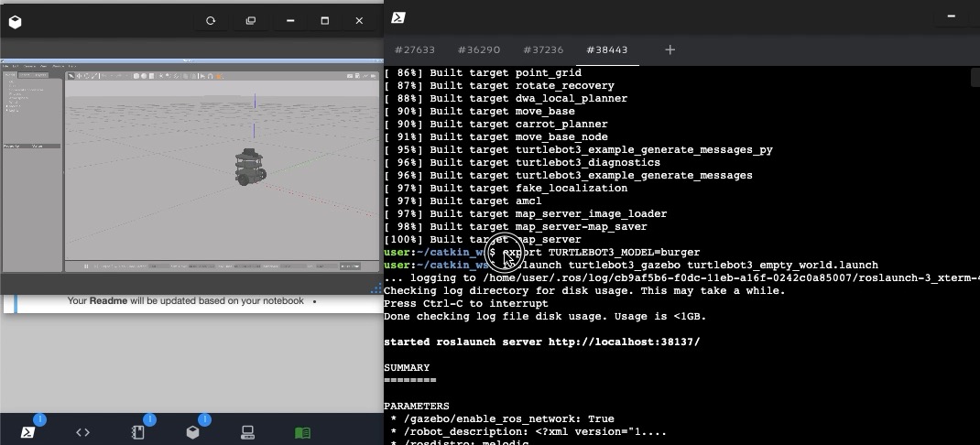Open the code editor icon in bottom bar
Screen dimensions: 980x445
coord(82,432)
